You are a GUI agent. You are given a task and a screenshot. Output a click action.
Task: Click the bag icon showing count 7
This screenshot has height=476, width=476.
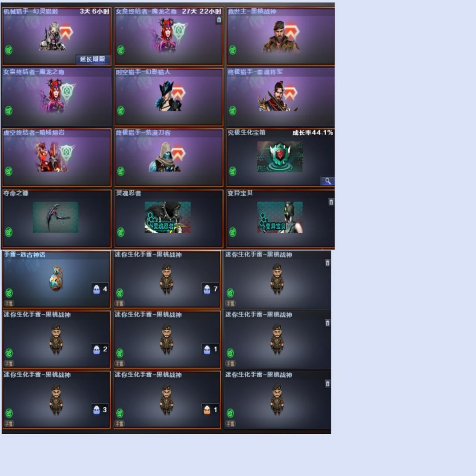(207, 289)
